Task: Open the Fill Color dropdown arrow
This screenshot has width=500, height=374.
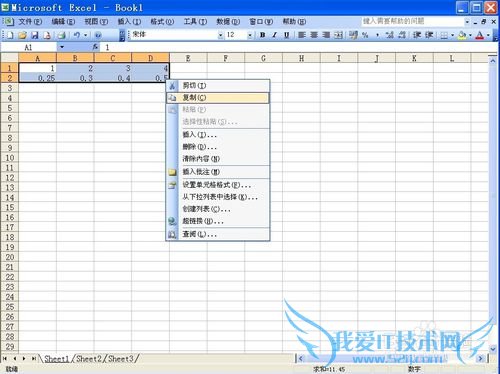Action: tap(470, 35)
